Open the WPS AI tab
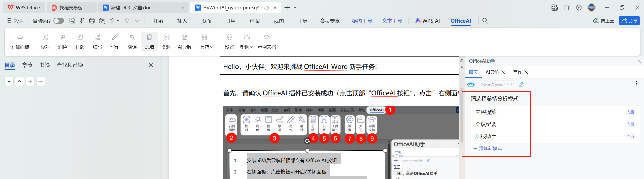 (x=428, y=21)
